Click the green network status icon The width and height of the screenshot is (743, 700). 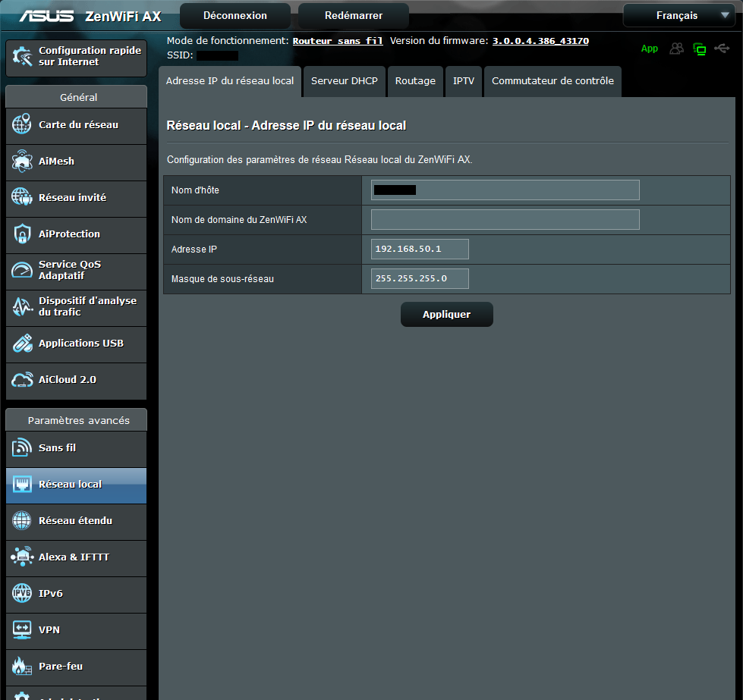tap(700, 49)
